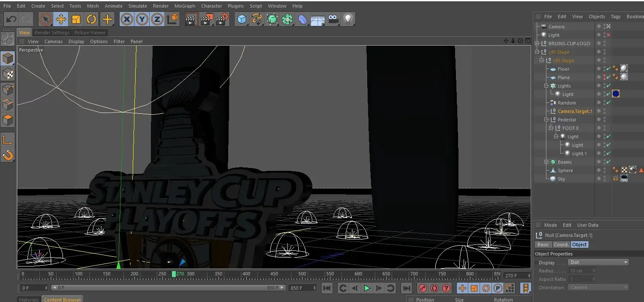Expand the BRUINS-CUP-LOGO null
This screenshot has height=302, width=644.
coord(538,44)
